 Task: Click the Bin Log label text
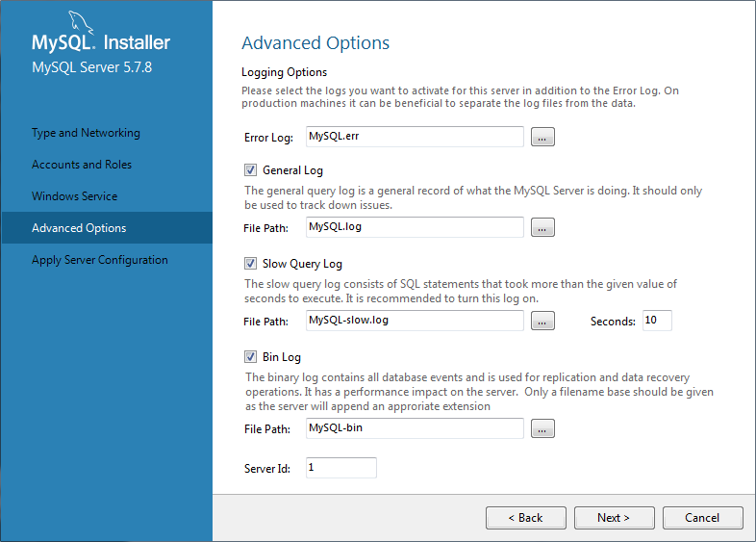tap(282, 357)
